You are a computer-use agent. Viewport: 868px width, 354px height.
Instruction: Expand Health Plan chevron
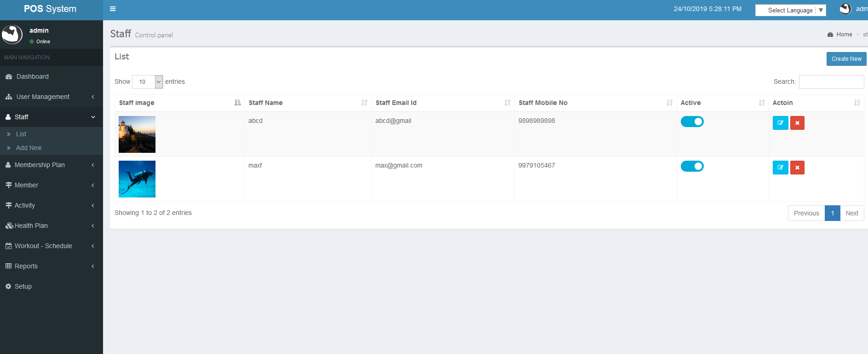[x=93, y=226]
